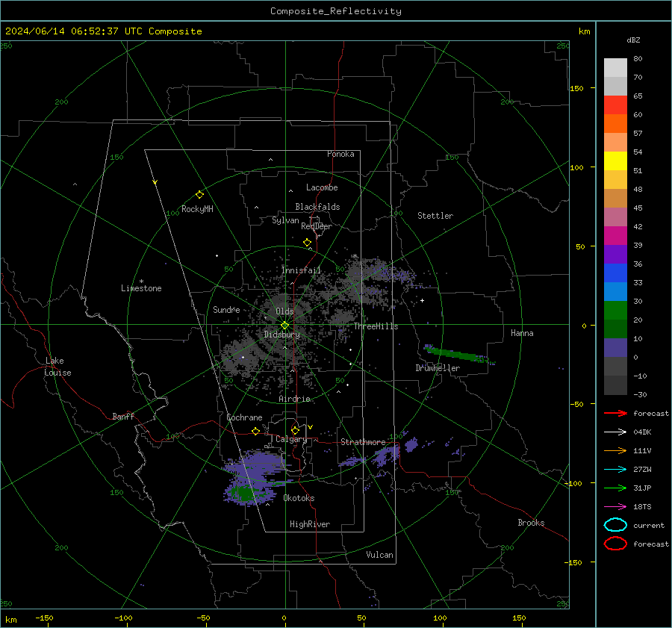Click the yellow diamond marker near RockyMH
Viewport: 672px width, 628px height.
pyautogui.click(x=199, y=195)
